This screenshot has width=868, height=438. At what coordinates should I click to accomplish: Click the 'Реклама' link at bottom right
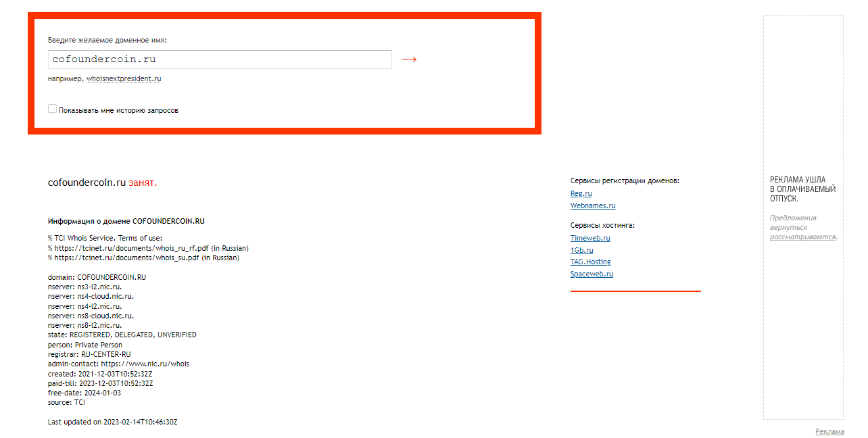pyautogui.click(x=829, y=431)
